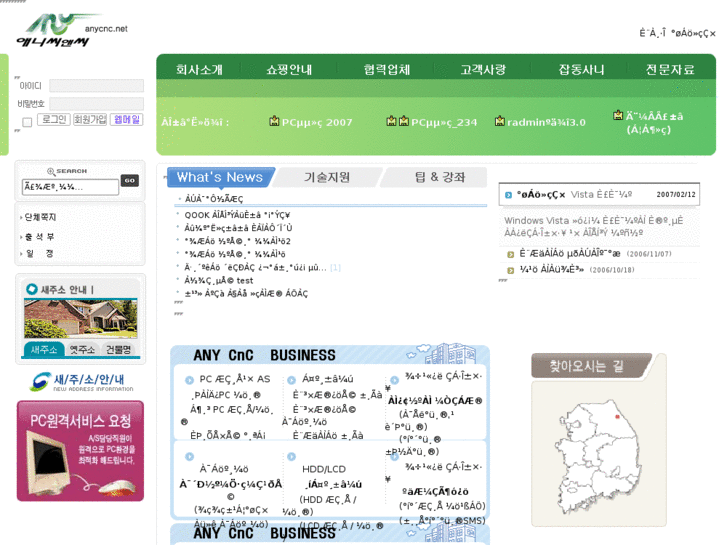Switch to the 기술지원 tab

coord(327,177)
